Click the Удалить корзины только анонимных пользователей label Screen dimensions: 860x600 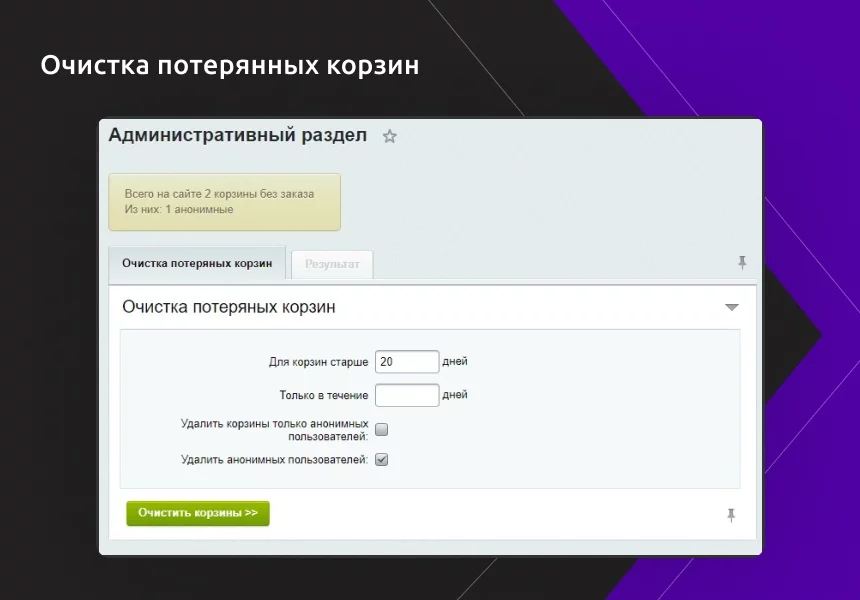coord(274,430)
